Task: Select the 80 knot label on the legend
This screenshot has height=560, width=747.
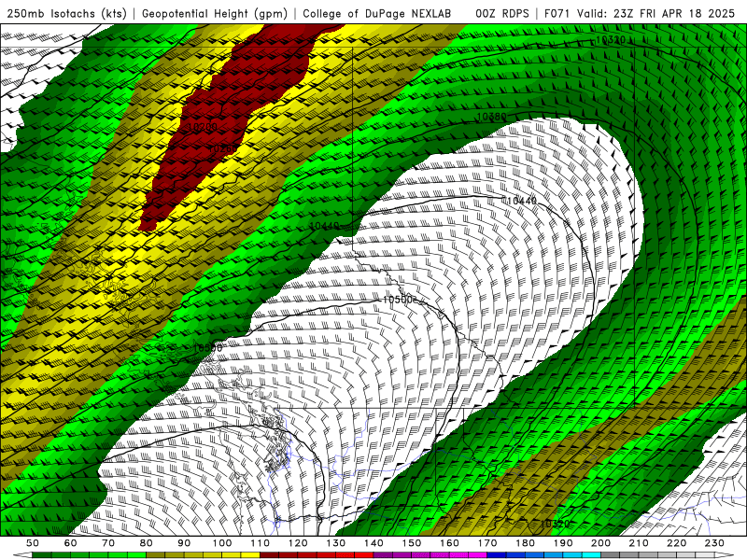Action: point(147,543)
